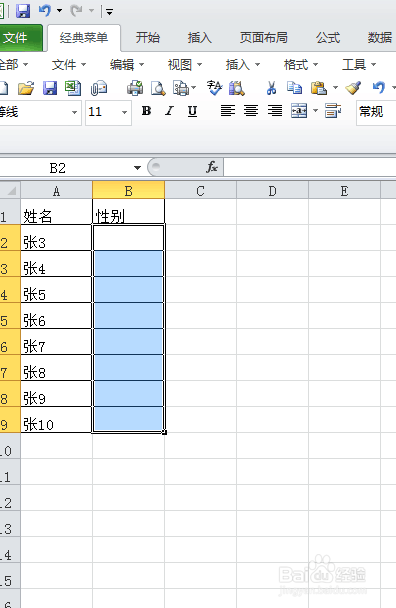The width and height of the screenshot is (396, 608).
Task: Save the workbook from Quick Access toolbar
Action: 23,10
